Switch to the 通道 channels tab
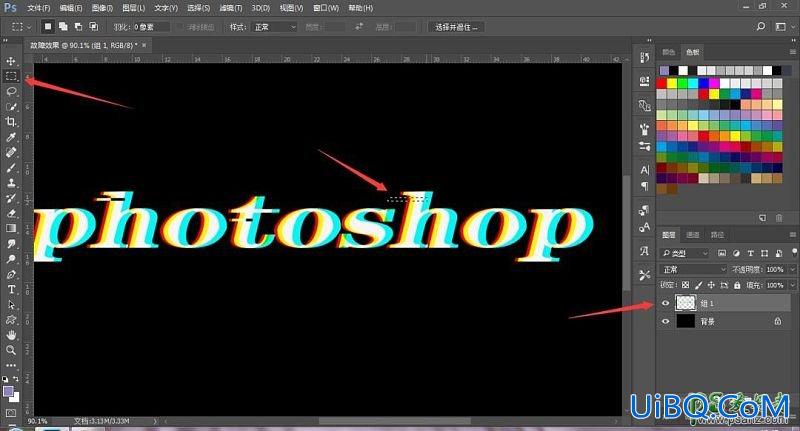 click(693, 235)
